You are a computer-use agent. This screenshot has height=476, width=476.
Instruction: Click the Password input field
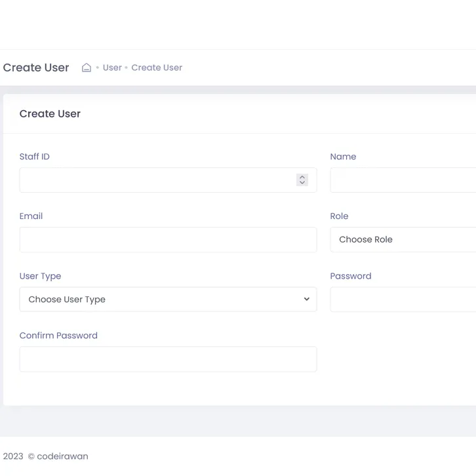(x=403, y=300)
